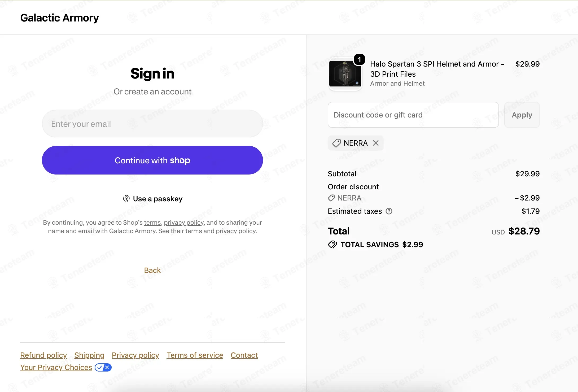The image size is (578, 392).
Task: Click the total savings tag icon
Action: [332, 245]
